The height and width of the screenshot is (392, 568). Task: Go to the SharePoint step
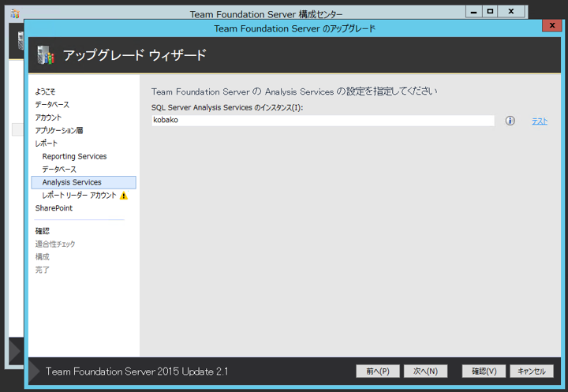pos(54,208)
